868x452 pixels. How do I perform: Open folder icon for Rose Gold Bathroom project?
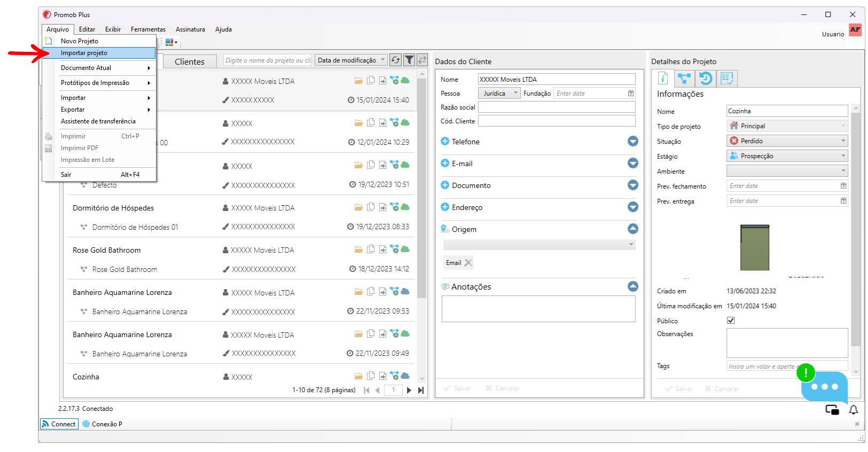(358, 250)
